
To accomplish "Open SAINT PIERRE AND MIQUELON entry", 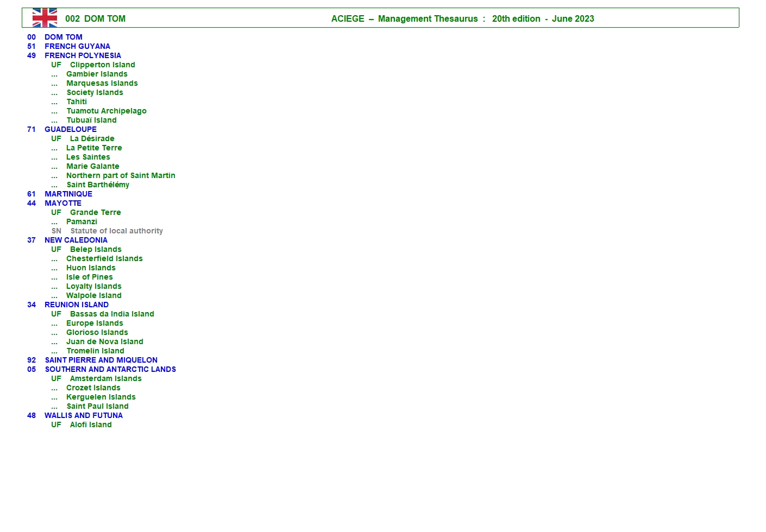I will [101, 360].
